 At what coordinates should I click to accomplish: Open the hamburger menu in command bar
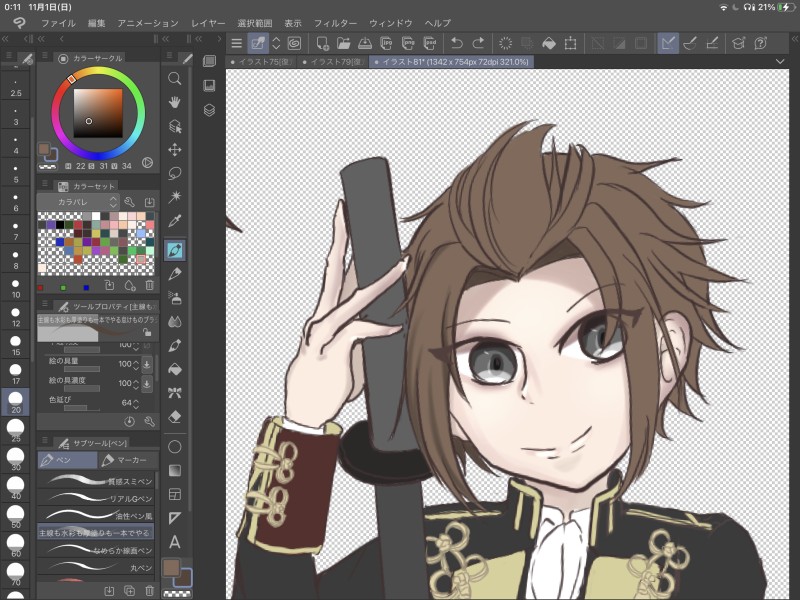[x=236, y=43]
